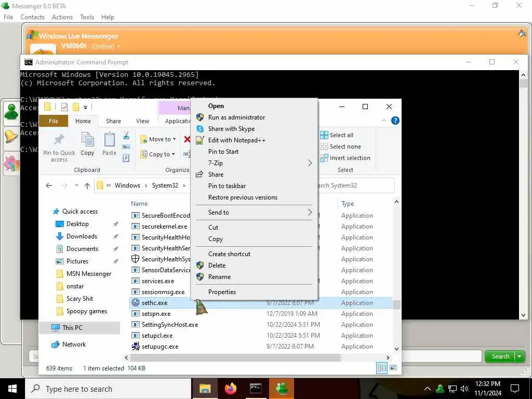Click the Open entry in context menu
The width and height of the screenshot is (532, 399).
click(254, 106)
